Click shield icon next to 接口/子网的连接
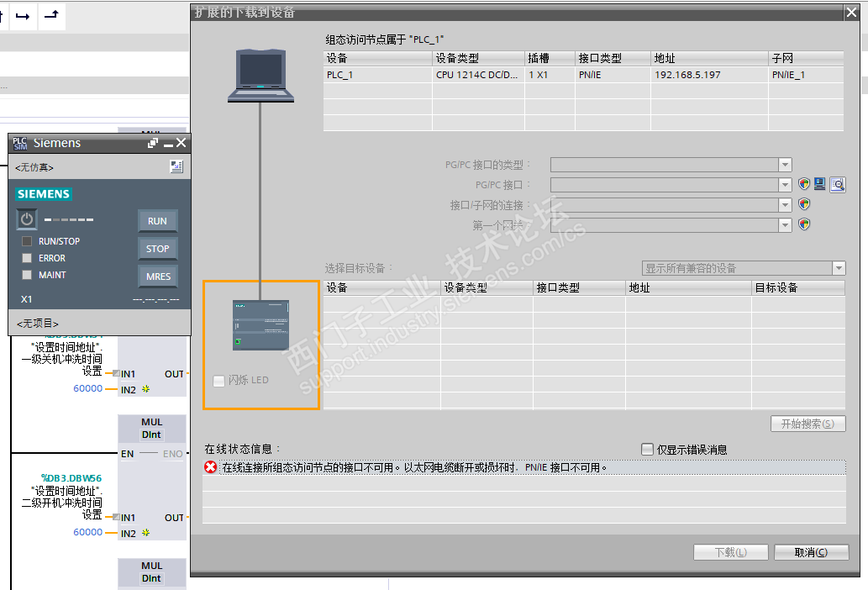The image size is (868, 590). pos(804,204)
